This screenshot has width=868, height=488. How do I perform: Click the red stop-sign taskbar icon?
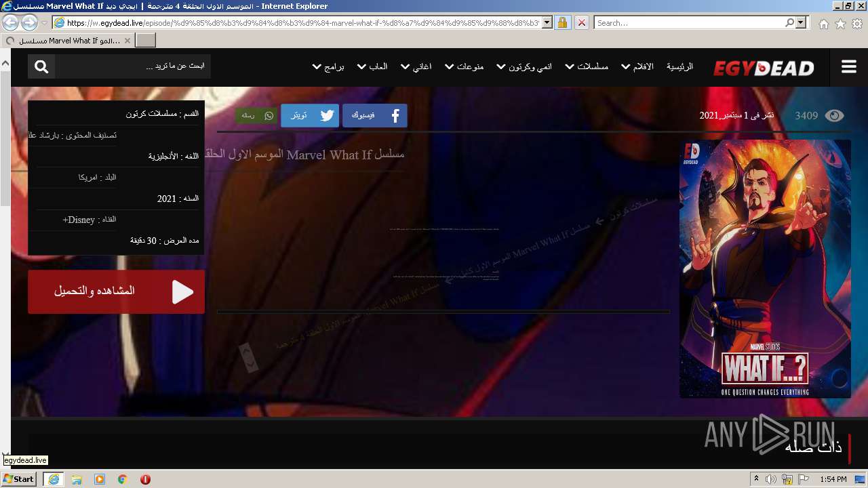[145, 479]
